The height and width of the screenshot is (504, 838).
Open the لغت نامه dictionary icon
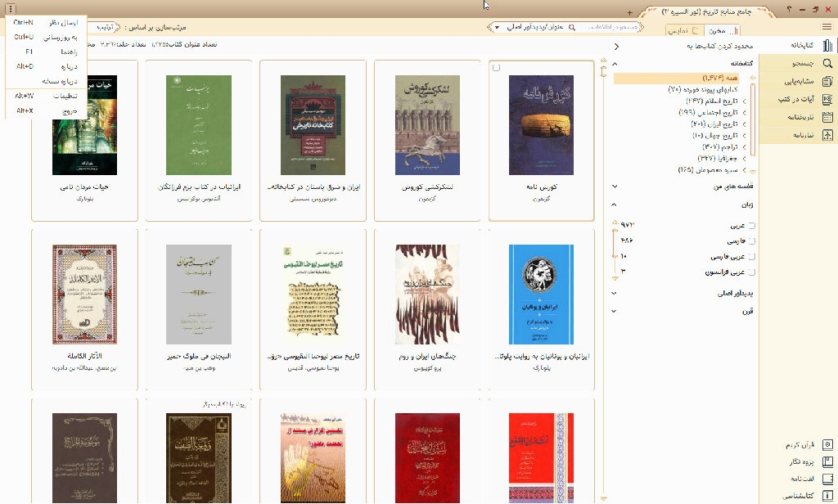[x=828, y=479]
